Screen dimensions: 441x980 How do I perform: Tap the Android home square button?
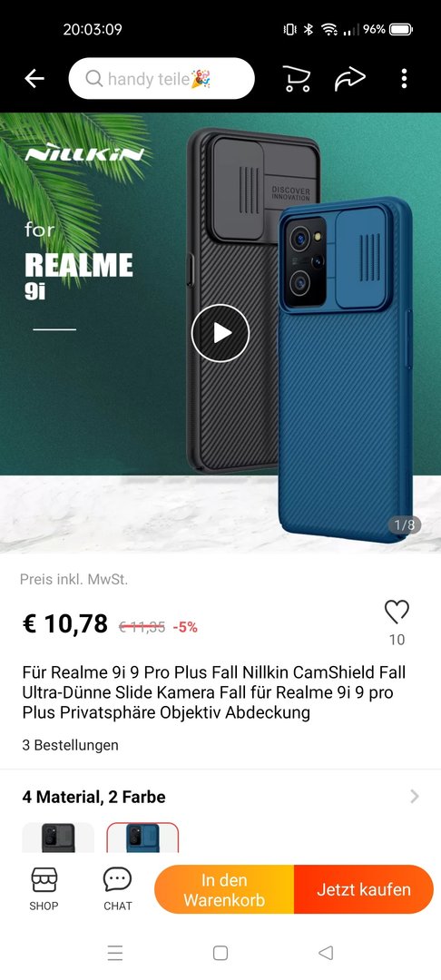(x=220, y=953)
